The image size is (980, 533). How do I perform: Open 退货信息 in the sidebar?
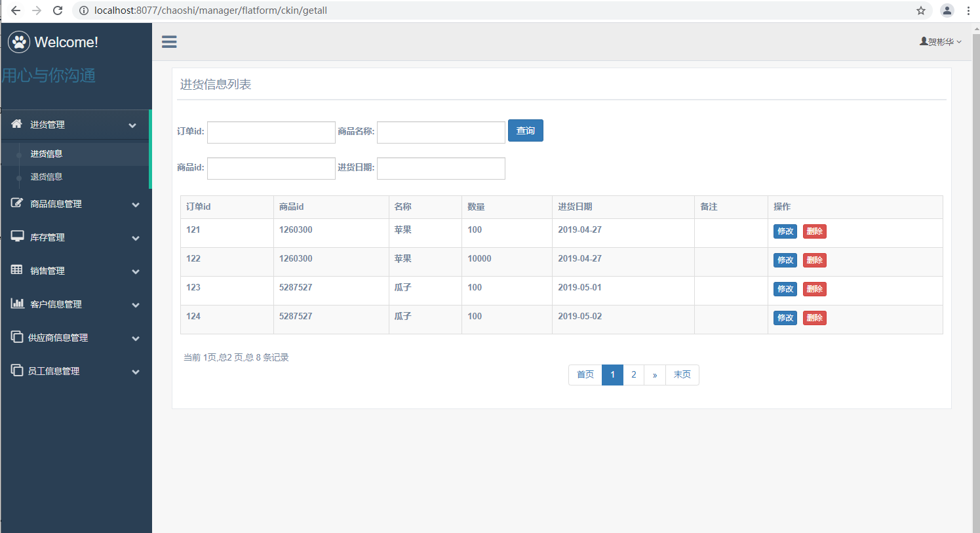click(47, 177)
